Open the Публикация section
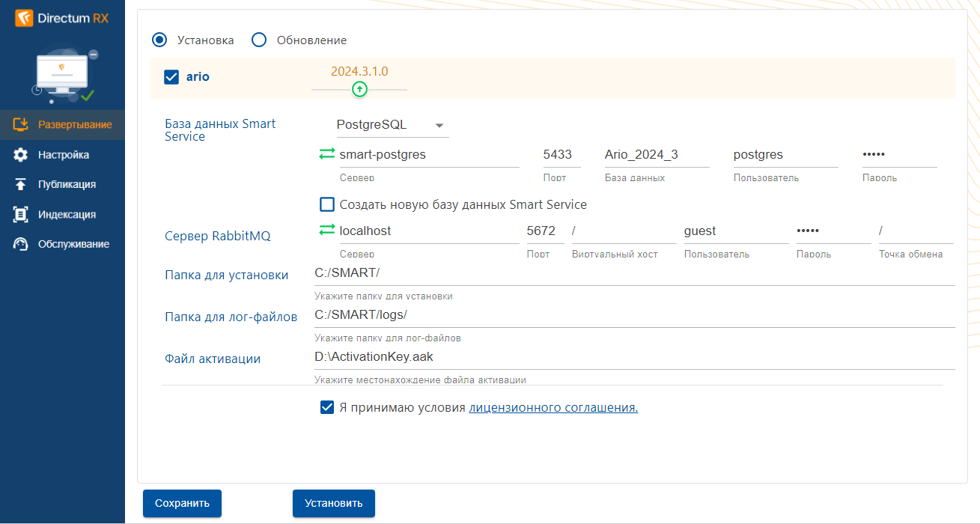The height and width of the screenshot is (524, 980). (62, 184)
